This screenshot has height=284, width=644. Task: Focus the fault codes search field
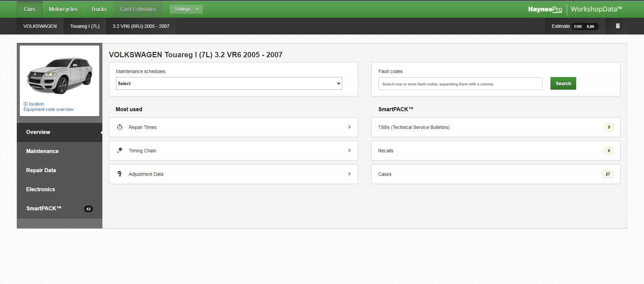pyautogui.click(x=460, y=84)
